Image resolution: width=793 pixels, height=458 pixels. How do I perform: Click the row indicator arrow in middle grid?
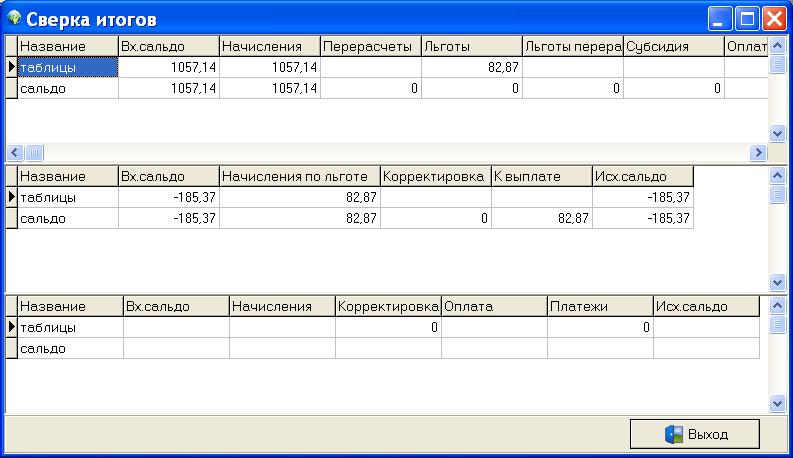click(x=12, y=198)
